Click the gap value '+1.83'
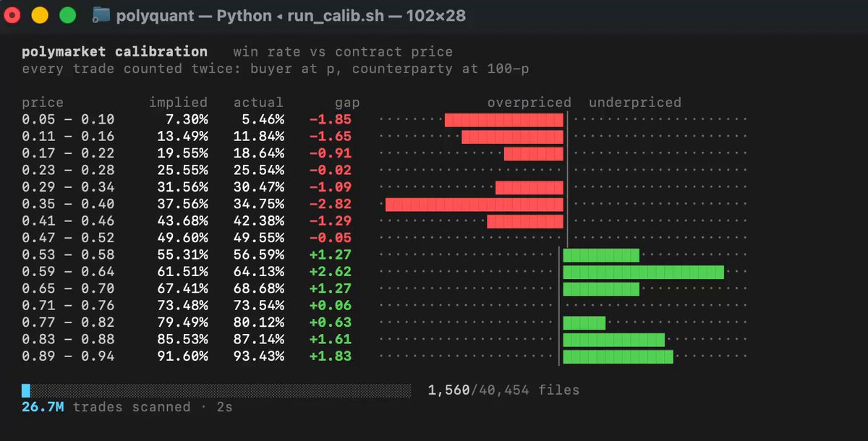 (x=330, y=356)
